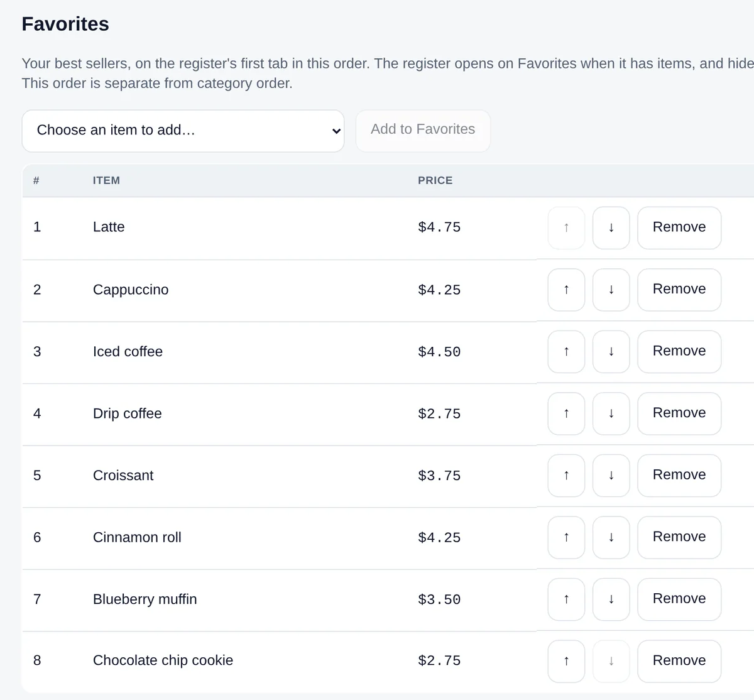
Task: Move Iced coffee up one position
Action: 566,351
